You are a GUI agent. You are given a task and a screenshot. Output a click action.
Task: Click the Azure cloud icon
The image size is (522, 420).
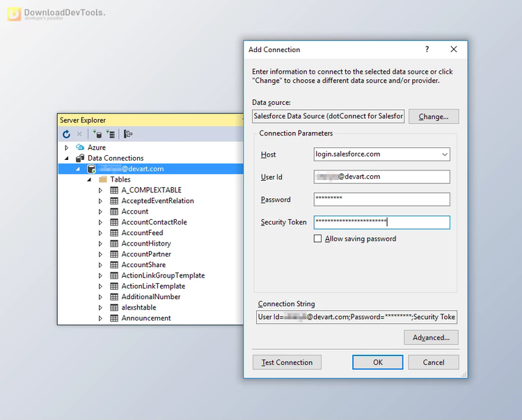coord(80,147)
